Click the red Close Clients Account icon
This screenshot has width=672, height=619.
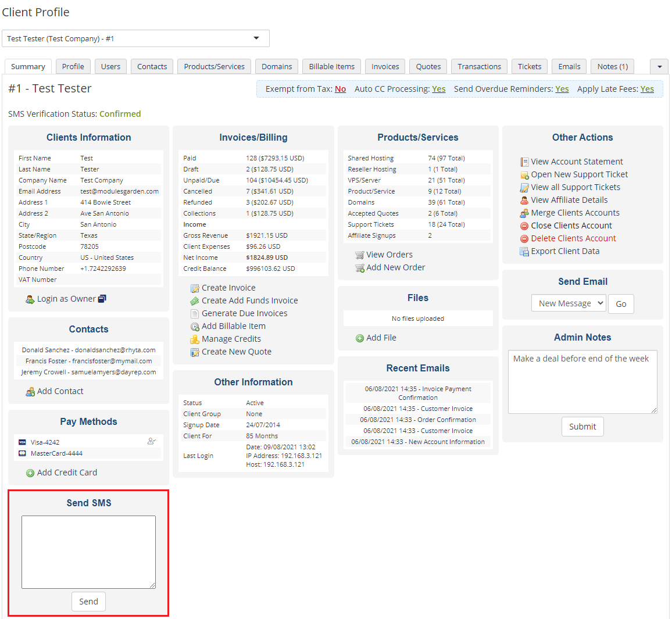524,226
